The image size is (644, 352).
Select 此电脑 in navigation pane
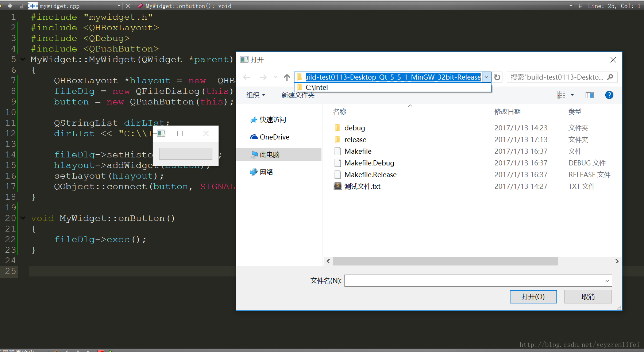tap(279, 154)
